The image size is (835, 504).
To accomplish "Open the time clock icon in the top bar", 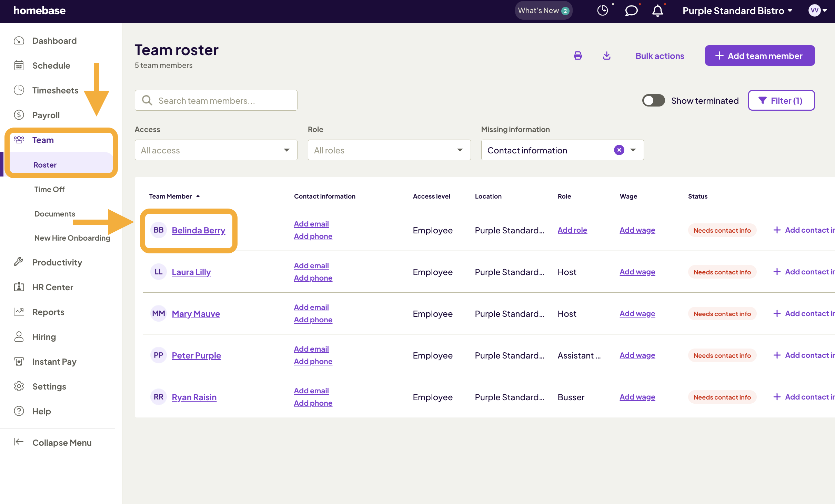I will (603, 10).
